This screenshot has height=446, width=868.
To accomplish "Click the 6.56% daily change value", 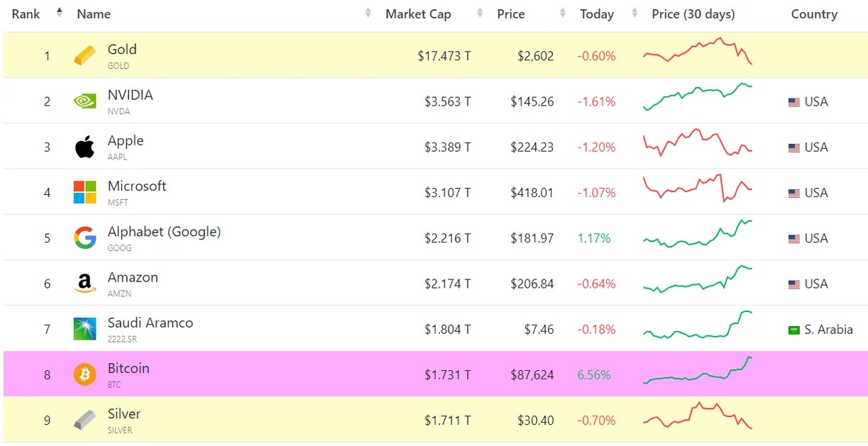I will point(594,374).
